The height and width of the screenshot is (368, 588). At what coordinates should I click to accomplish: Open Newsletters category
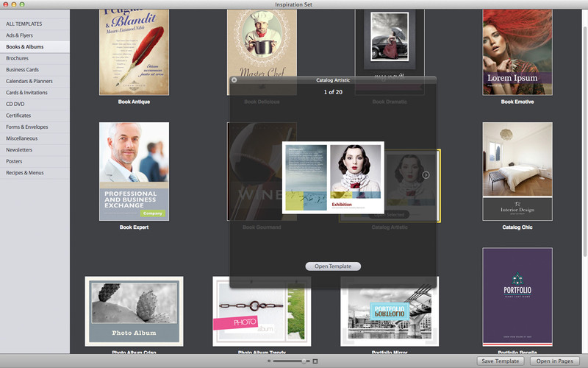tap(35, 150)
